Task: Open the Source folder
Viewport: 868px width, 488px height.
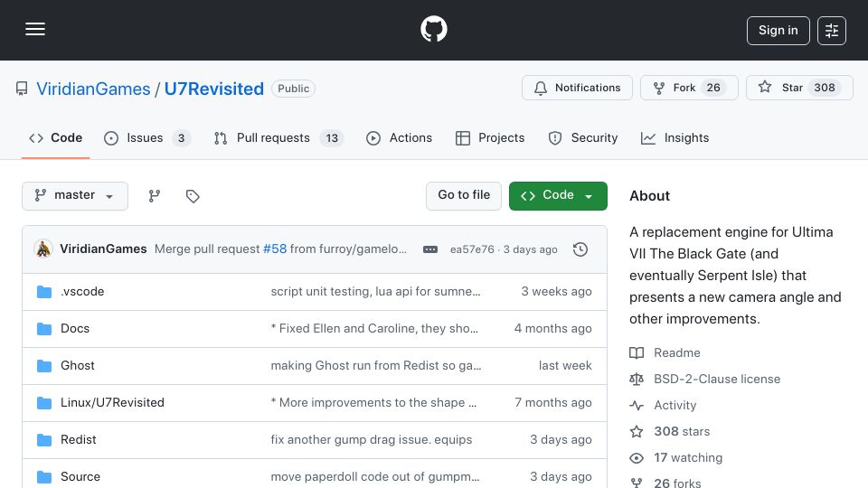Action: 80,477
